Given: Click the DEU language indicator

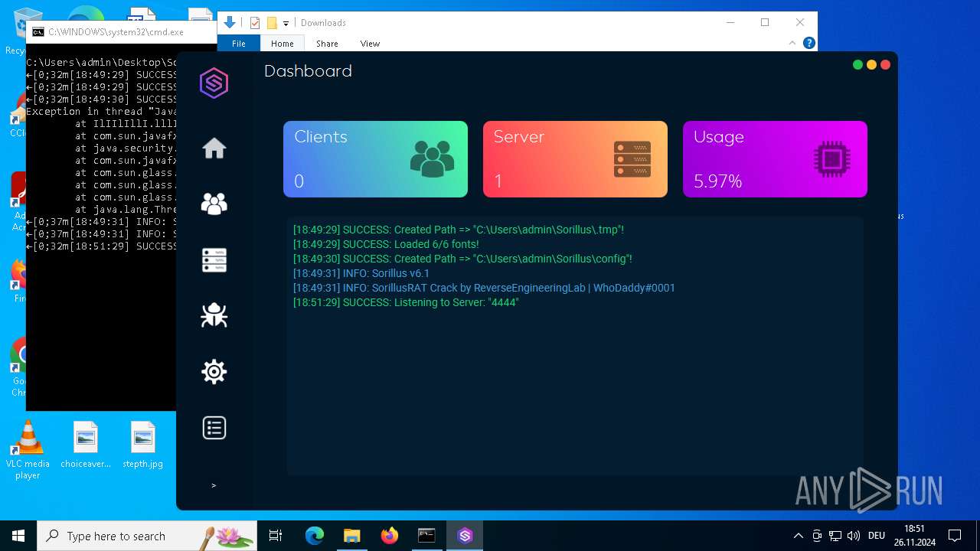Looking at the screenshot, I should pos(877,536).
